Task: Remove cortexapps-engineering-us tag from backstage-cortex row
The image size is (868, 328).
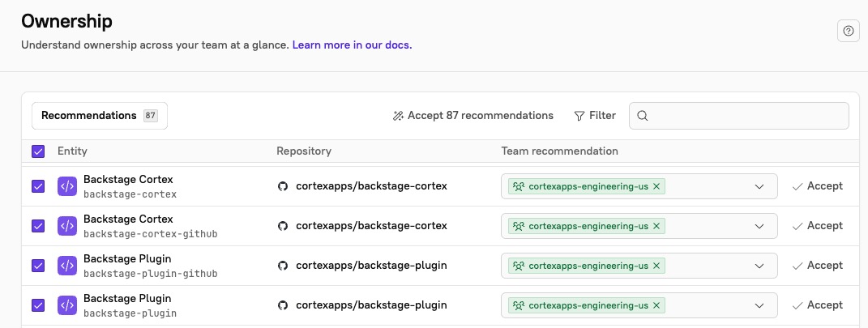Action: 656,186
